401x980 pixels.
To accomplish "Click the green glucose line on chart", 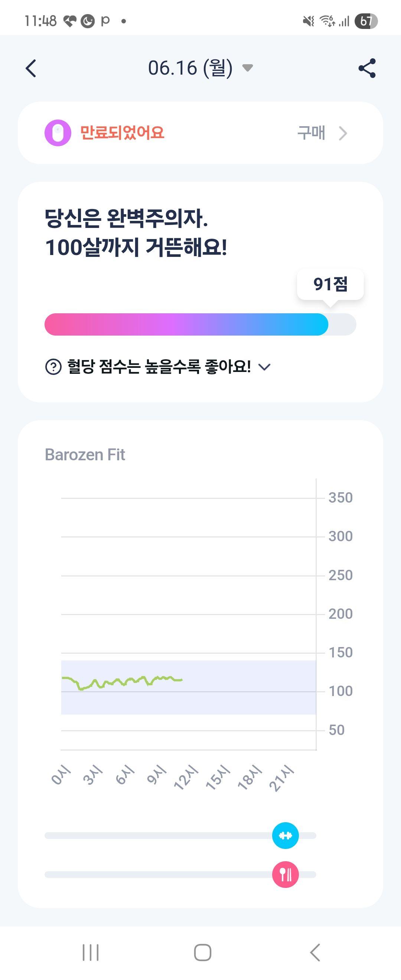I will coord(122,682).
